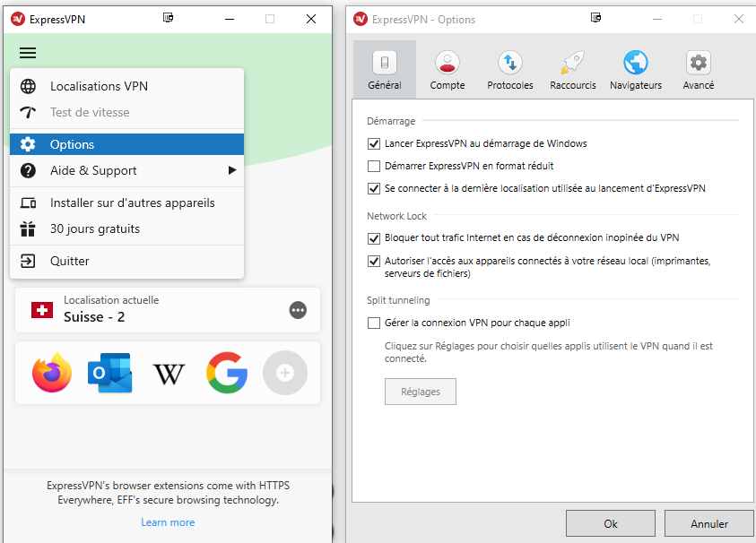Click the ExpressVPN logo in Options title bar

click(x=361, y=20)
